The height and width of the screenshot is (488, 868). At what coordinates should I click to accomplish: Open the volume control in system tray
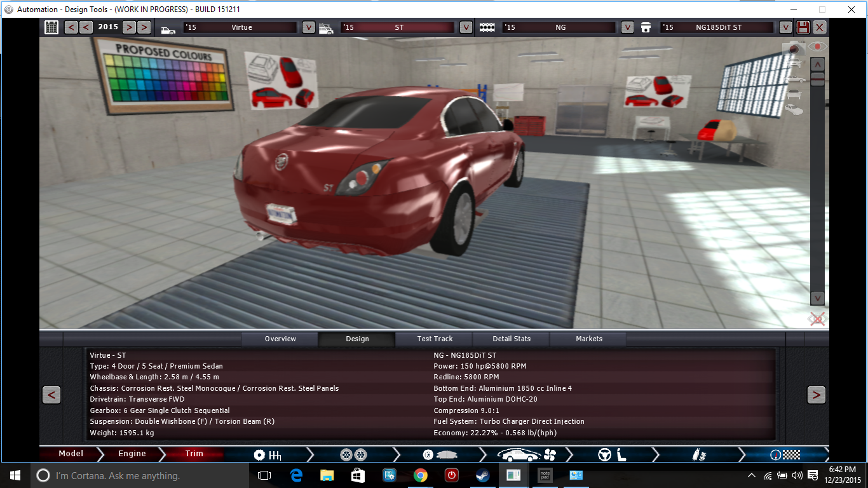click(x=797, y=475)
